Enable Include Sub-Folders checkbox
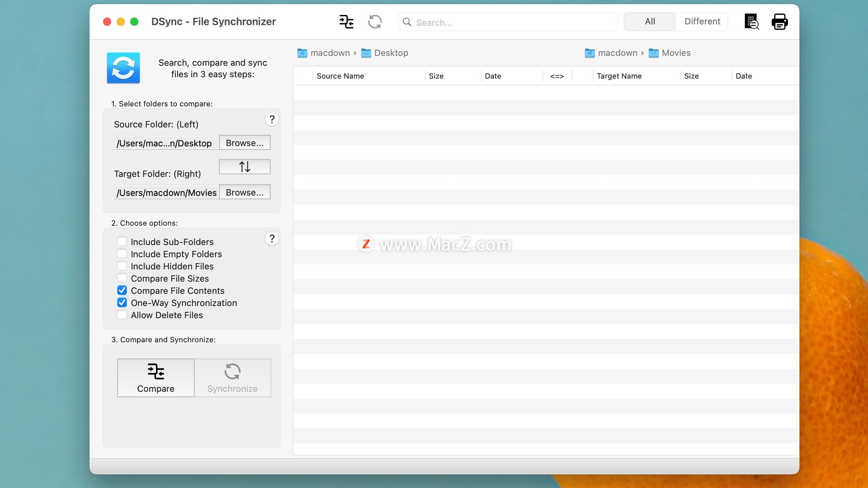This screenshot has width=868, height=488. (122, 242)
